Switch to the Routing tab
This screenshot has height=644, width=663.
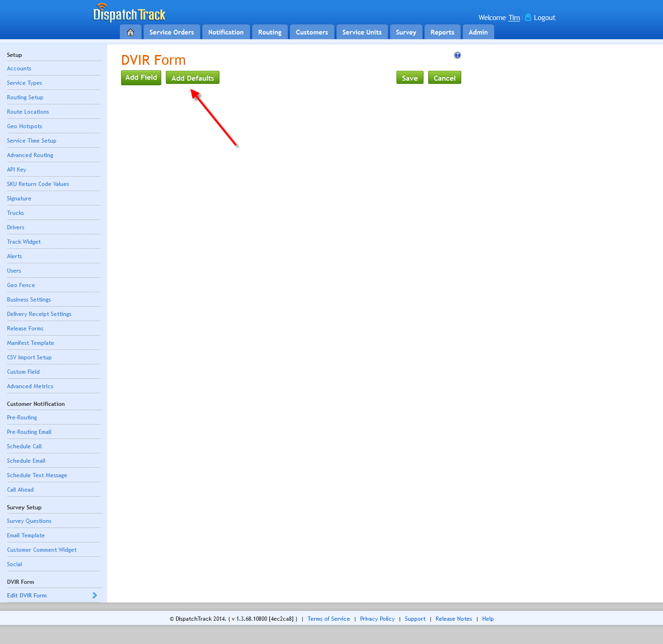pyautogui.click(x=270, y=32)
